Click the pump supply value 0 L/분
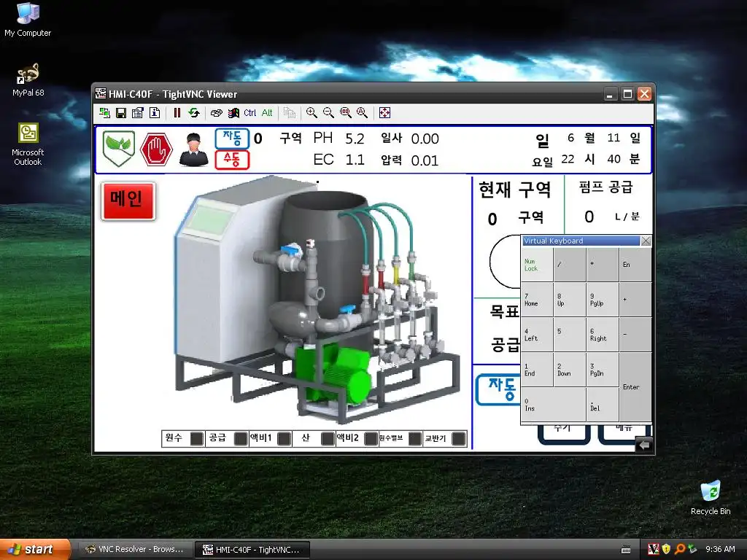 click(x=611, y=217)
